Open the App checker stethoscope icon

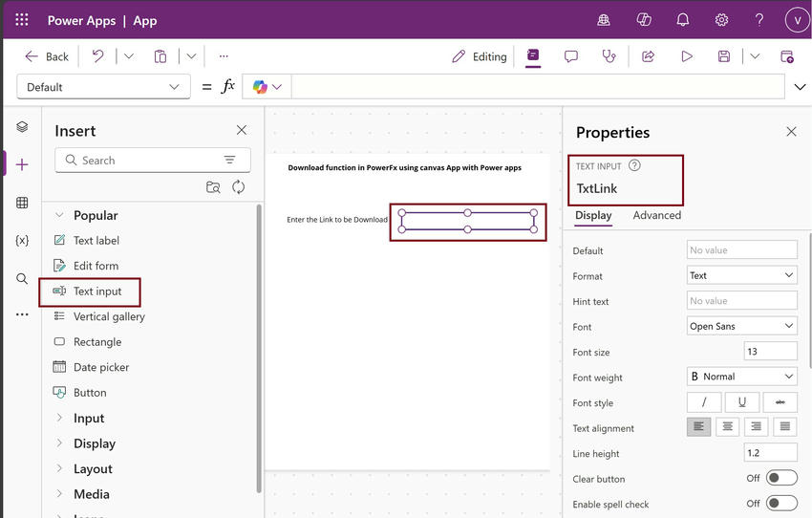609,56
